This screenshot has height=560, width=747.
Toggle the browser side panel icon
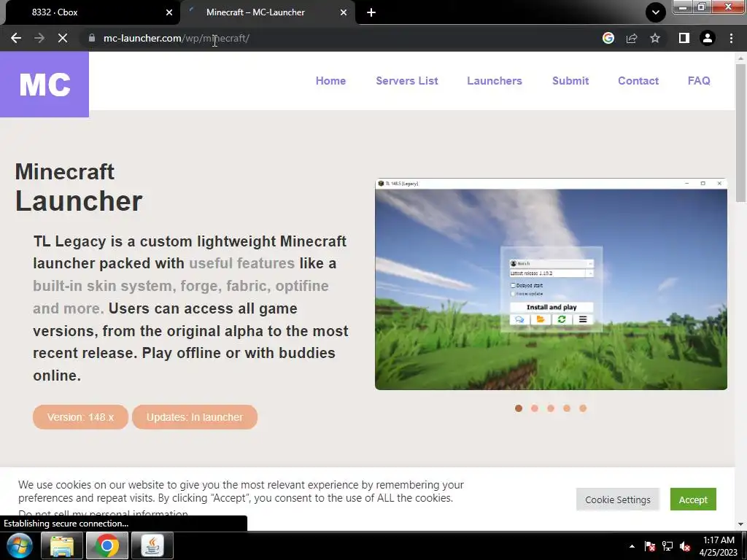coord(684,38)
